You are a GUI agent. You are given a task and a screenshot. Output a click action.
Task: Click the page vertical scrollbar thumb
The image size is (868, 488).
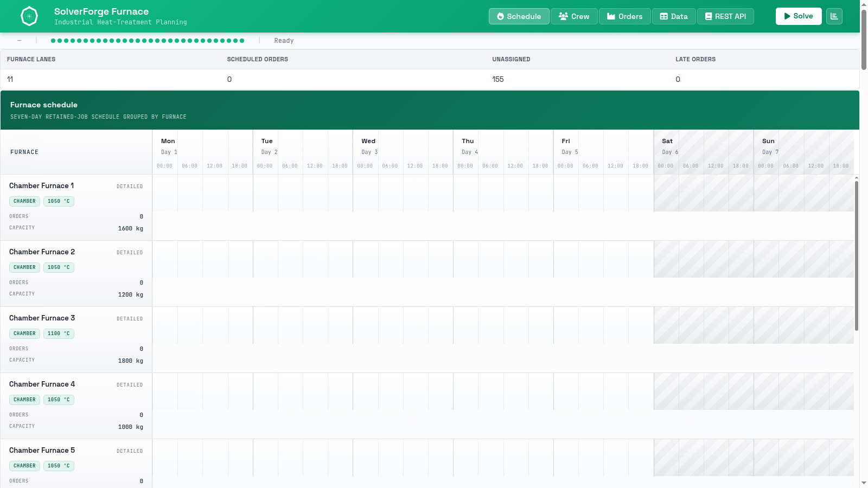pyautogui.click(x=864, y=40)
